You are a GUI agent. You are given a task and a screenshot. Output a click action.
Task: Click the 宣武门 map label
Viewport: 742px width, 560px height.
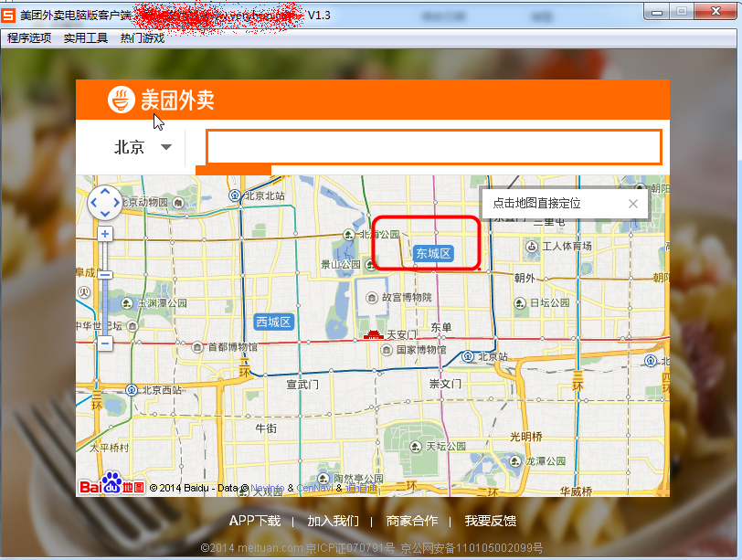302,385
